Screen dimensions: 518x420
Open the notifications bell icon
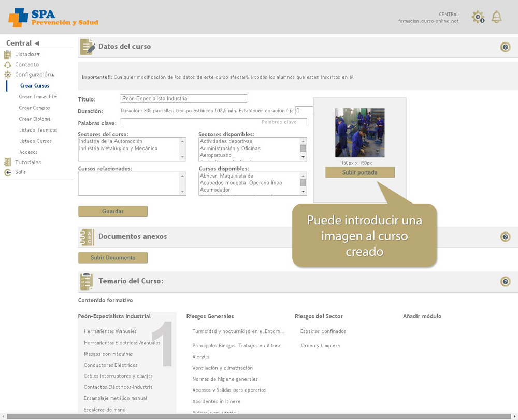(x=496, y=17)
